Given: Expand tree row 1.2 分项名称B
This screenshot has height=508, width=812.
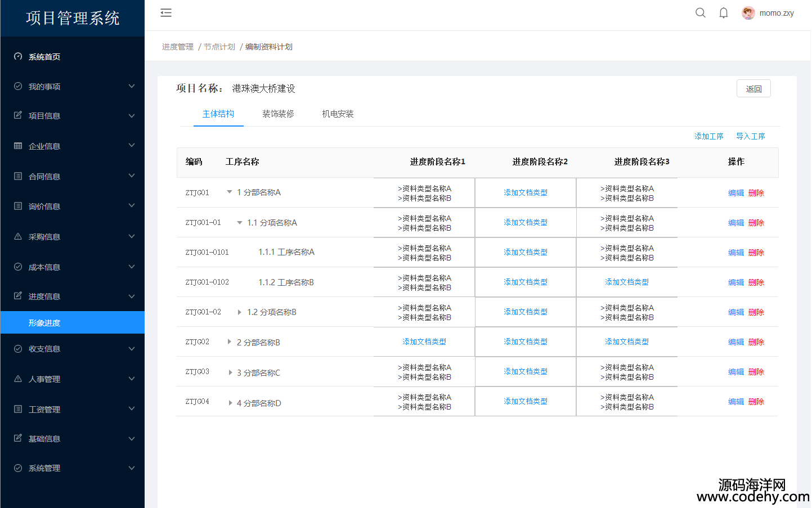Looking at the screenshot, I should 240,312.
